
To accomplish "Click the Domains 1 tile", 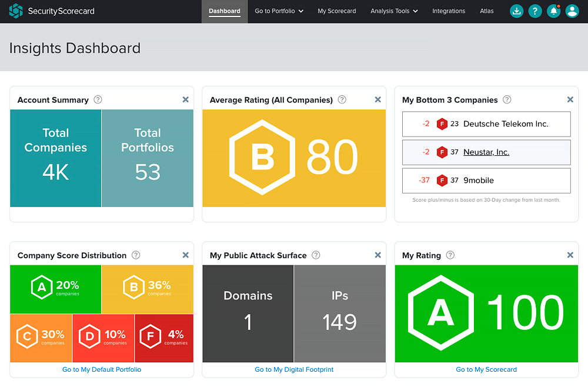I will (x=248, y=314).
